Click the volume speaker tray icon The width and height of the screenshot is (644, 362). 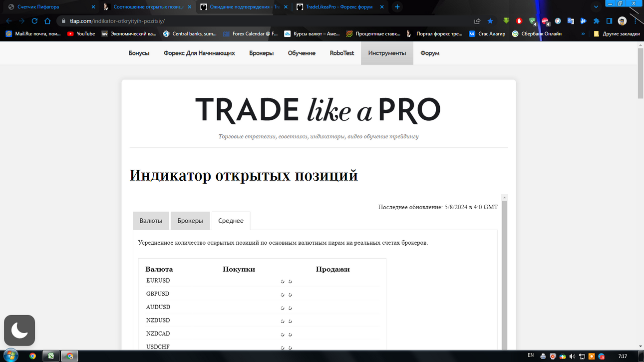(572, 356)
